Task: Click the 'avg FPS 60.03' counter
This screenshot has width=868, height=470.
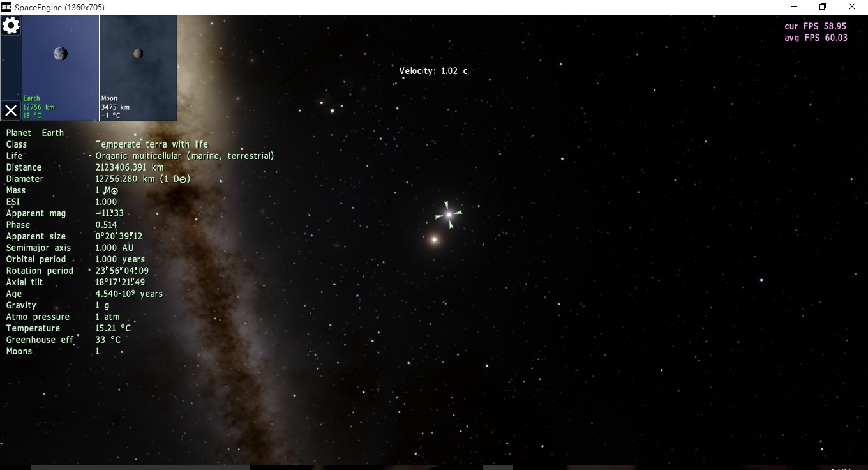Action: tap(816, 38)
